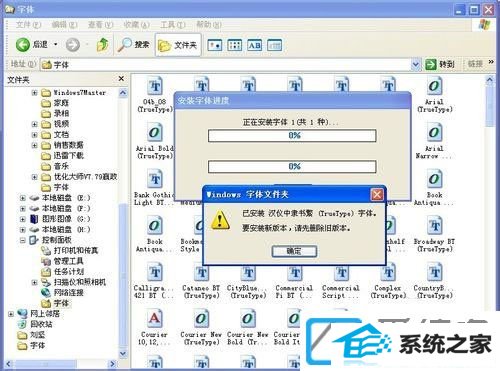The width and height of the screenshot is (500, 371).
Task: Switch to large icons view button
Action: tap(214, 45)
